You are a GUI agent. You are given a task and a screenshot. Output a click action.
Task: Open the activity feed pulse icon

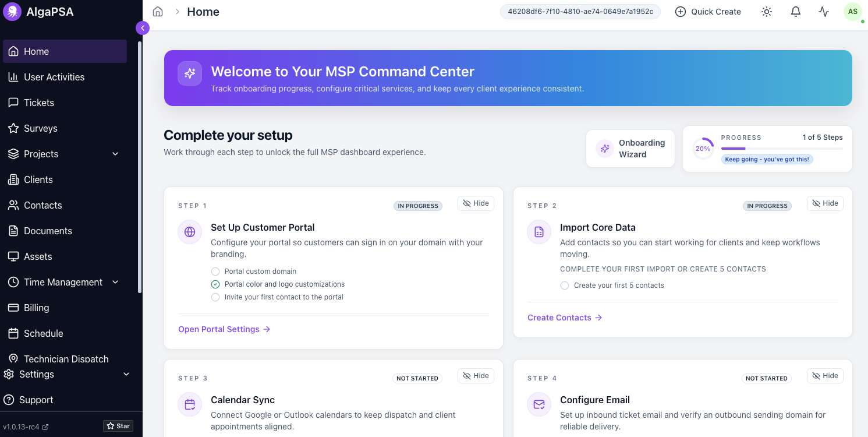click(x=824, y=11)
